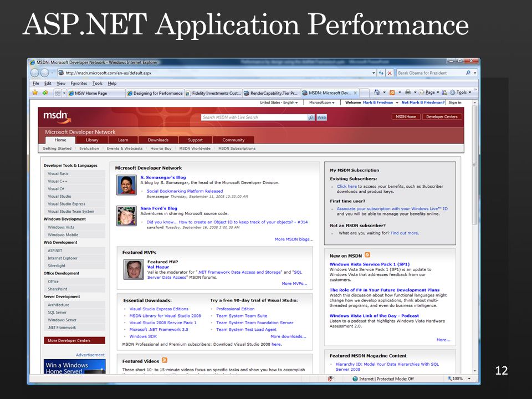This screenshot has height=399, width=532.
Task: Click More Developer Centers button
Action: [74, 340]
